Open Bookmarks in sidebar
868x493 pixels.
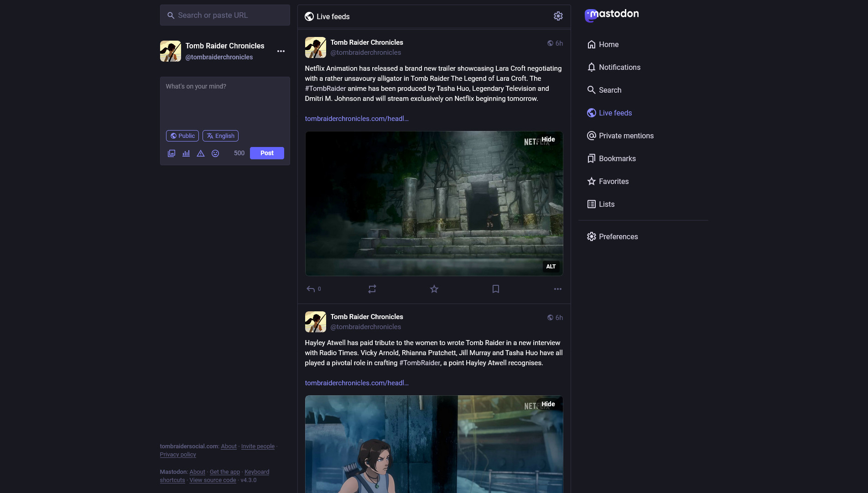tap(611, 158)
